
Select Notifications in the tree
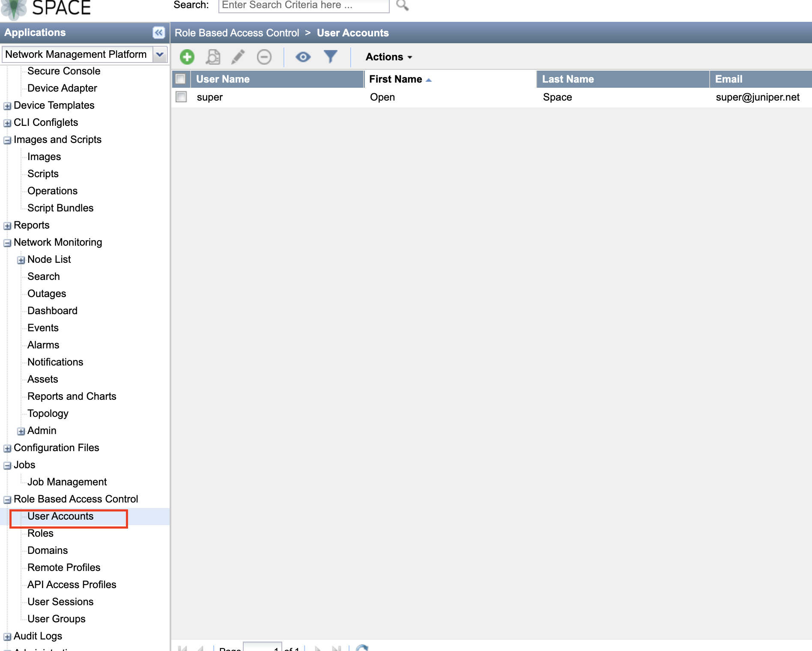tap(55, 362)
